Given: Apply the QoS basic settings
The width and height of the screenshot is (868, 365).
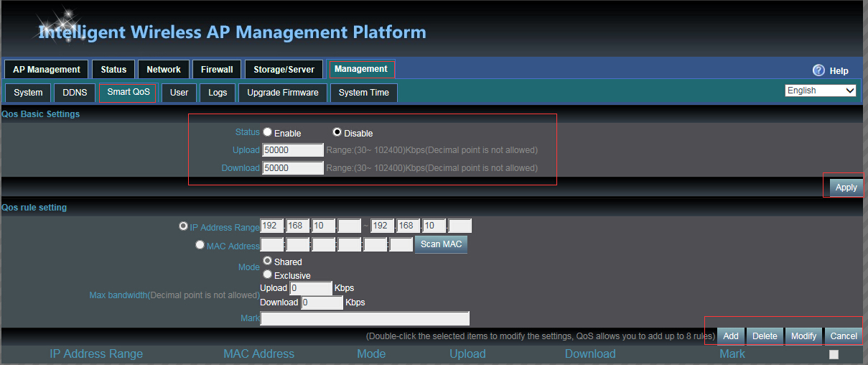Looking at the screenshot, I should click(x=846, y=187).
